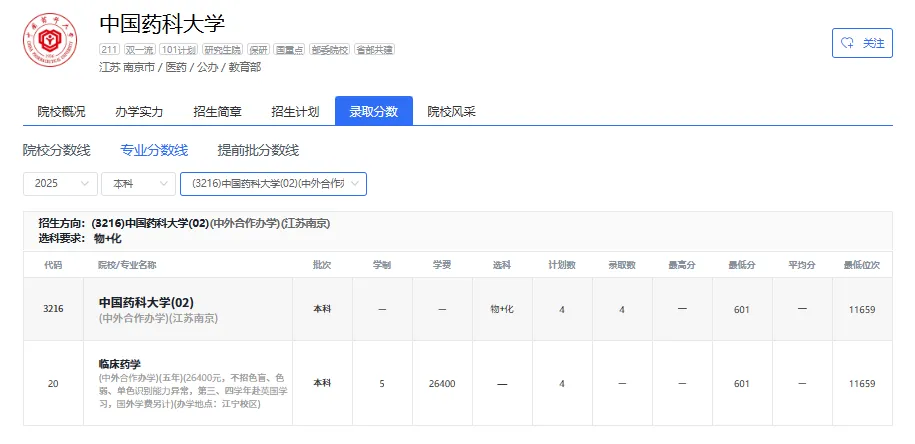The image size is (915, 444).
Task: Open the (3216)中国药科大学(02) direction dropdown
Action: 273,184
